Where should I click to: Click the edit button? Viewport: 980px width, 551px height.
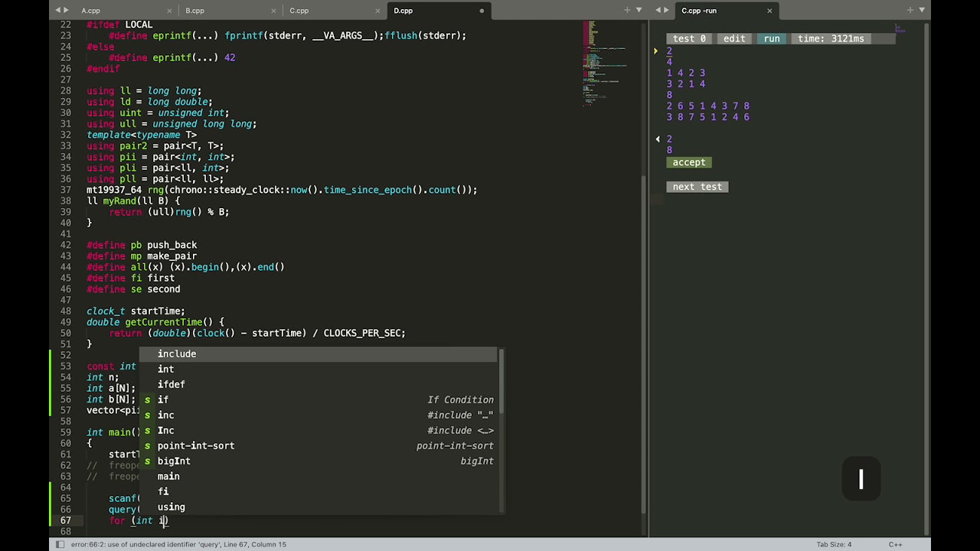pyautogui.click(x=734, y=38)
